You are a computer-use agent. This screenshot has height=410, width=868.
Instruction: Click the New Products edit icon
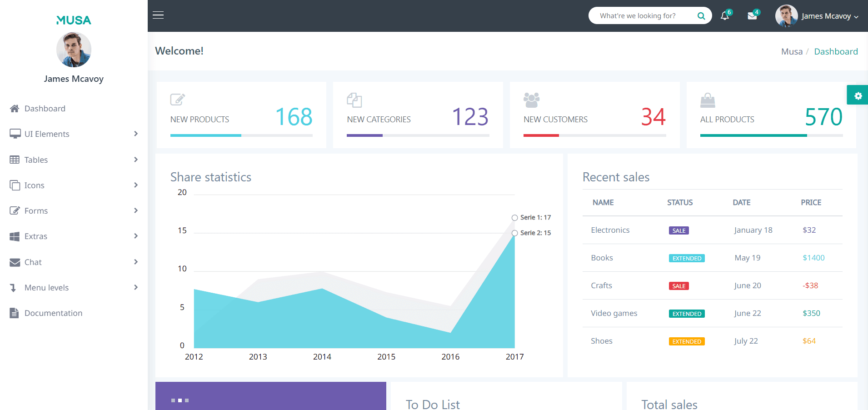coord(177,99)
